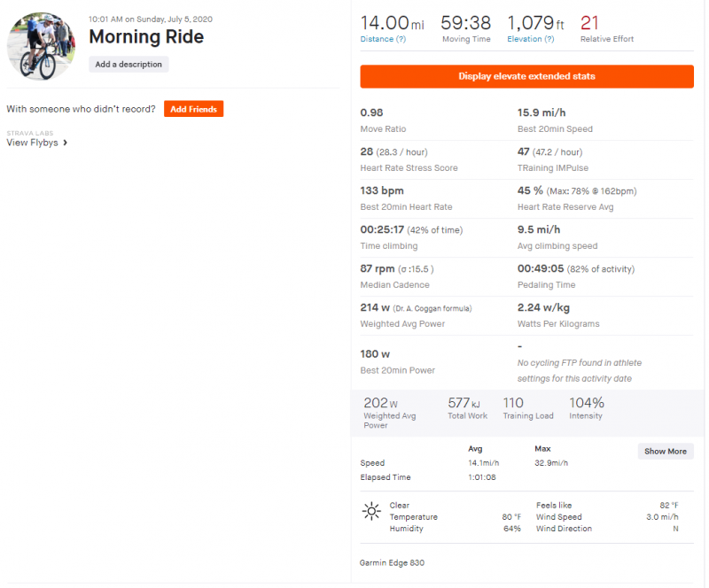The height and width of the screenshot is (588, 709).
Task: Click the clear weather sun icon
Action: (x=371, y=511)
